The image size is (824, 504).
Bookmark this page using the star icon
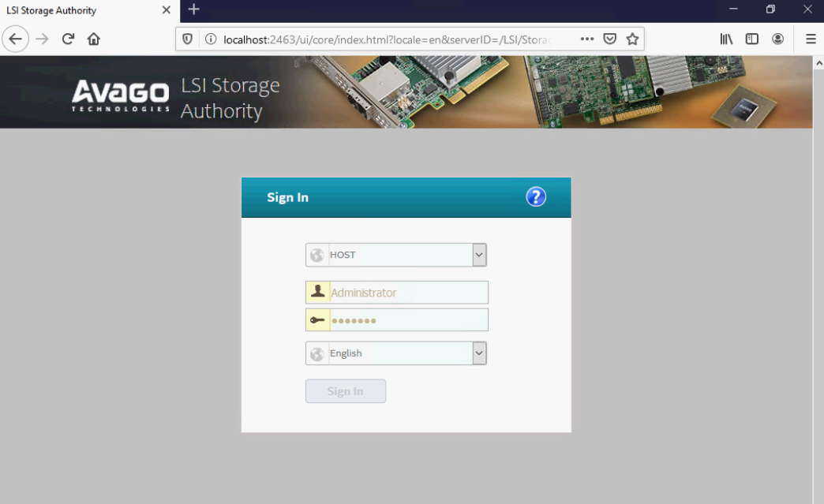pos(632,38)
